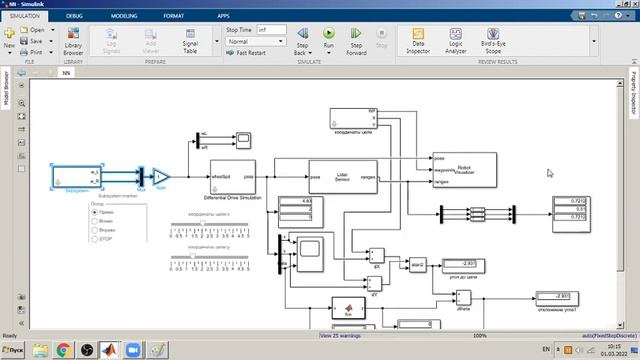The width and height of the screenshot is (640, 360).
Task: Select the Вправо radio button
Action: point(95,230)
